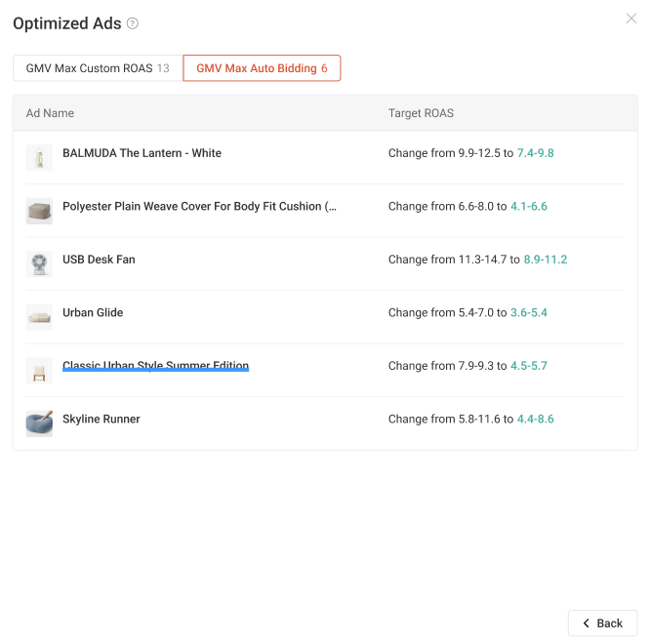The image size is (650, 644).
Task: Open BALMUDA The Lantern lantern thumbnail
Action: (39, 158)
